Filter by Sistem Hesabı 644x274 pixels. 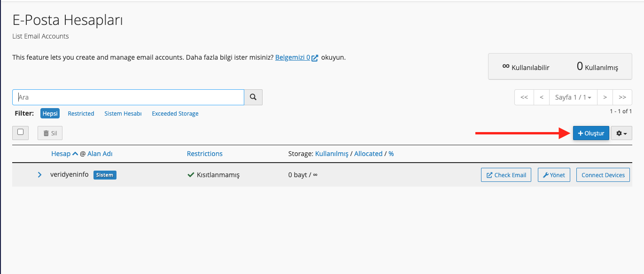(123, 114)
